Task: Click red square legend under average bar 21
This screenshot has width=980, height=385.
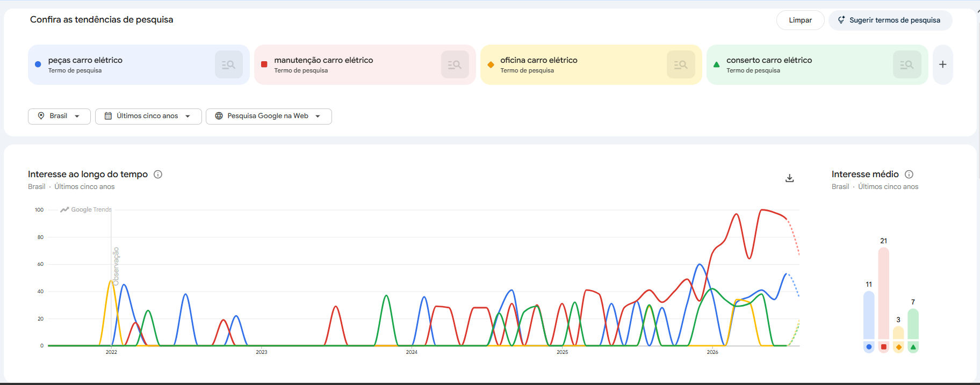Action: 884,347
